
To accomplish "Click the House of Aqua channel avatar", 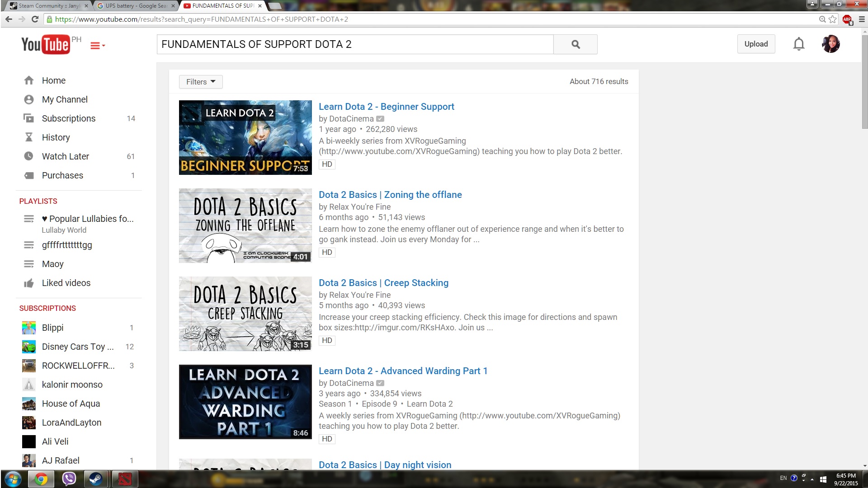I will coord(29,404).
